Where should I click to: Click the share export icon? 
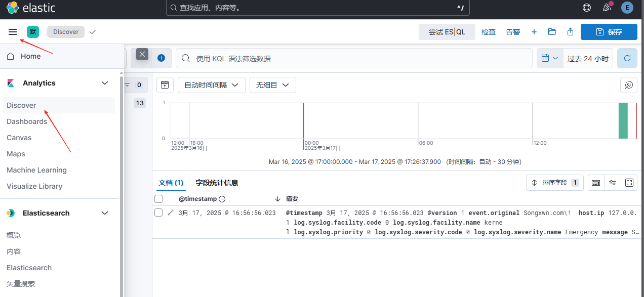pos(570,32)
